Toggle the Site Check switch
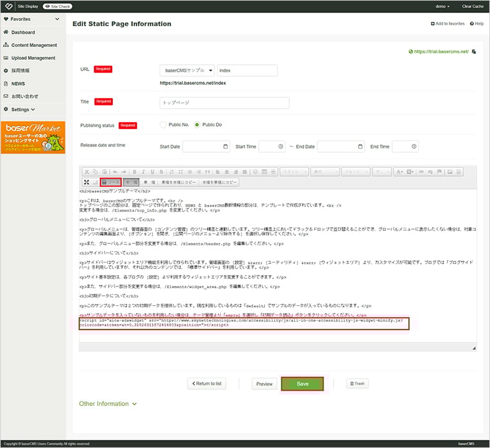 click(x=57, y=6)
